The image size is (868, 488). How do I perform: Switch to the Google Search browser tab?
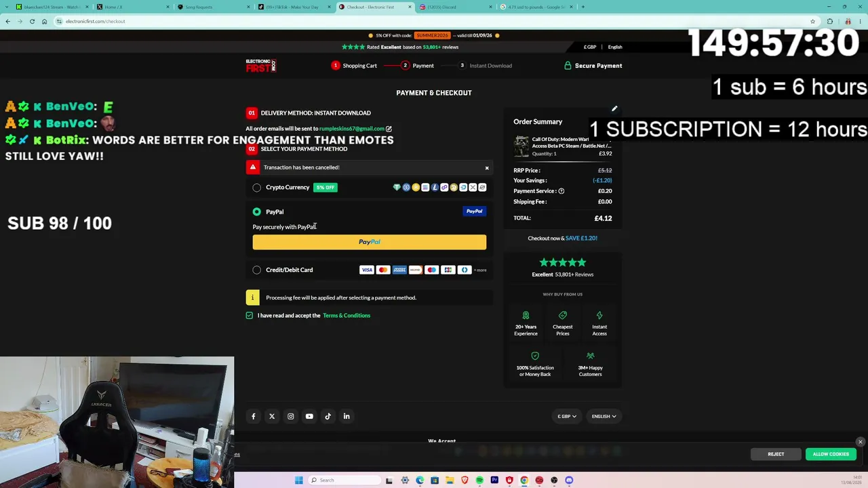(x=536, y=7)
